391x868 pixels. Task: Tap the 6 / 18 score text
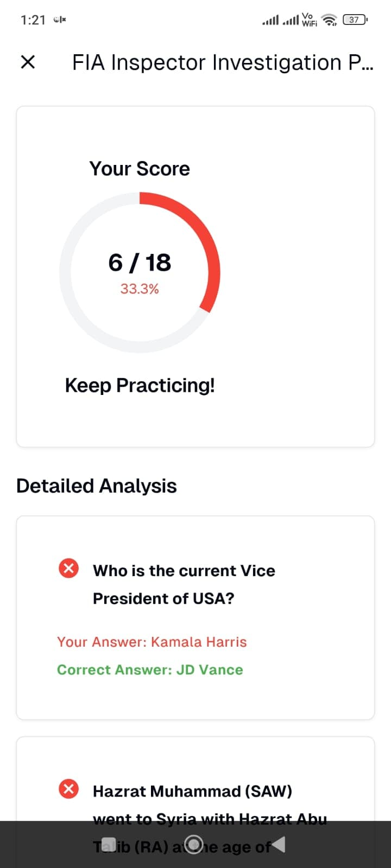140,263
